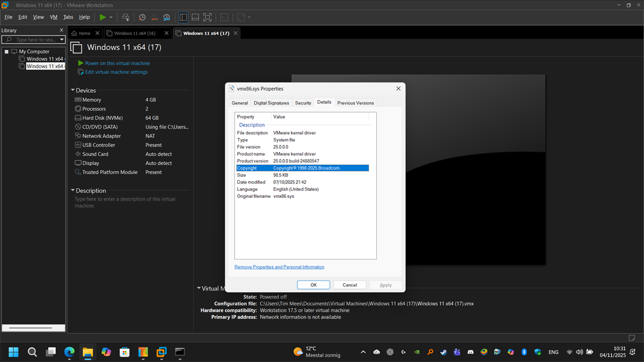Viewport: 644px width, 362px height.
Task: Click the CD/DVD (SATA) device icon
Action: tap(78, 127)
